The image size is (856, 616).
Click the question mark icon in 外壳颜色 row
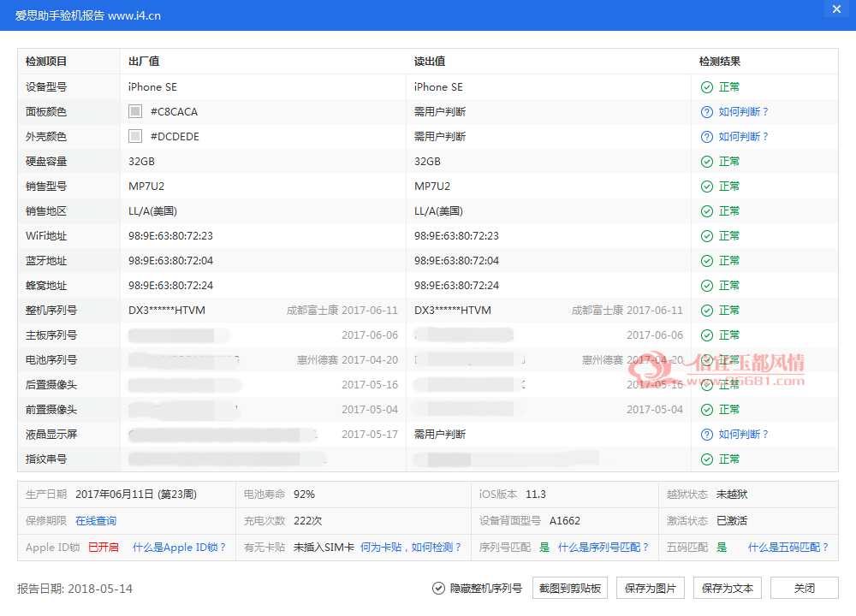point(706,137)
